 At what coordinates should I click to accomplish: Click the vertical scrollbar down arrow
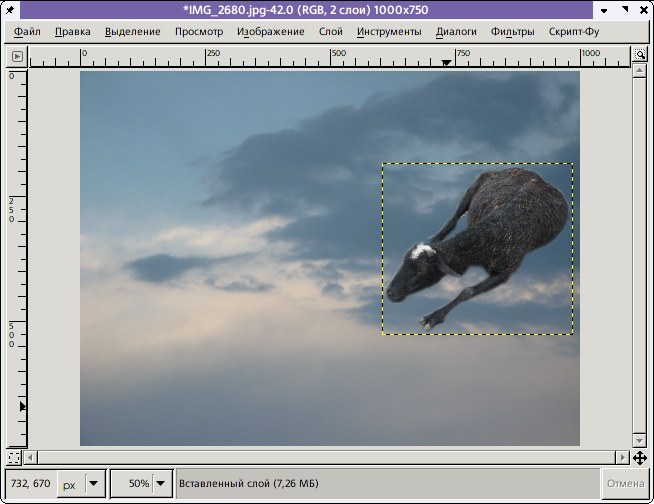pyautogui.click(x=639, y=440)
